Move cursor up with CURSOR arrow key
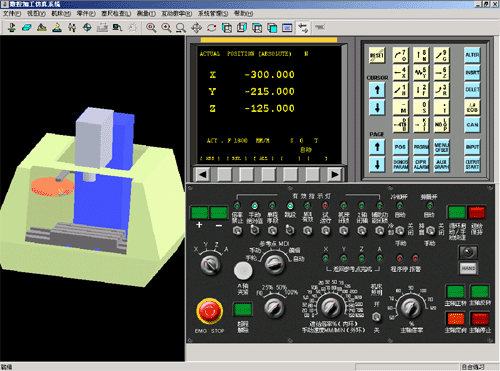Screen dimensions: 500x371 pos(377,90)
